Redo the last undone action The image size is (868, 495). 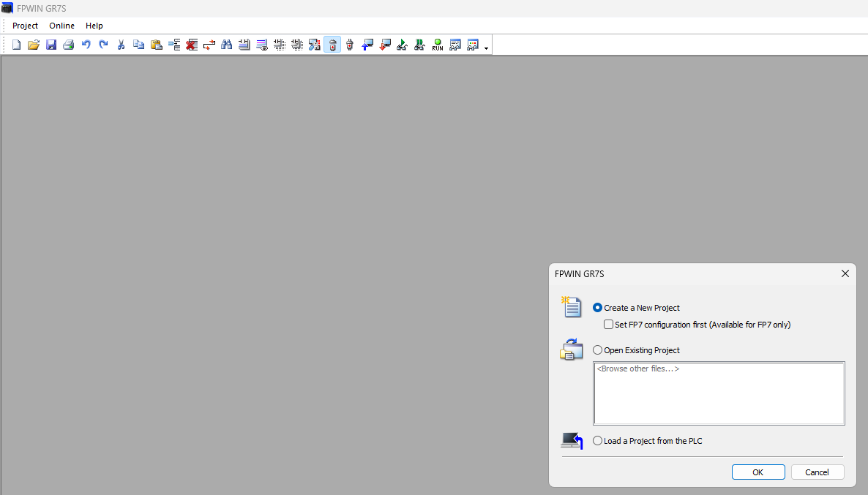point(103,45)
